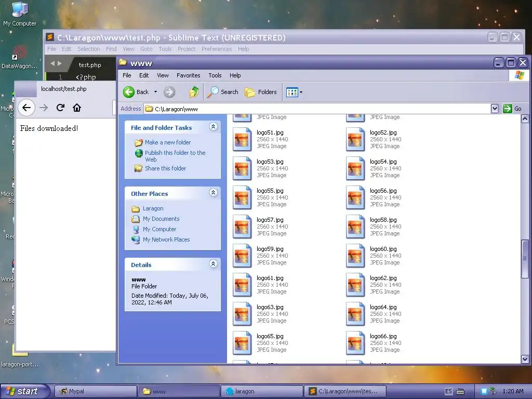Open Laragon in Other Places
Viewport: 532px width, 399px height.
(x=153, y=209)
